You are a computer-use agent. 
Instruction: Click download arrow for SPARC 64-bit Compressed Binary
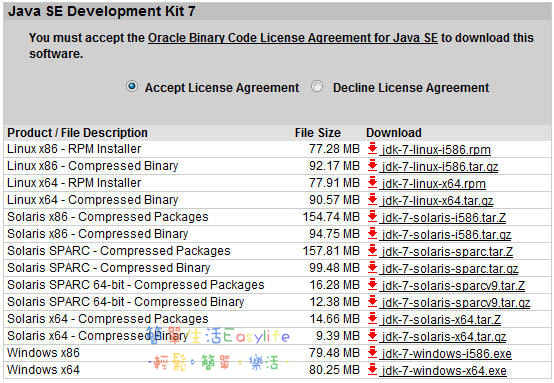[372, 301]
